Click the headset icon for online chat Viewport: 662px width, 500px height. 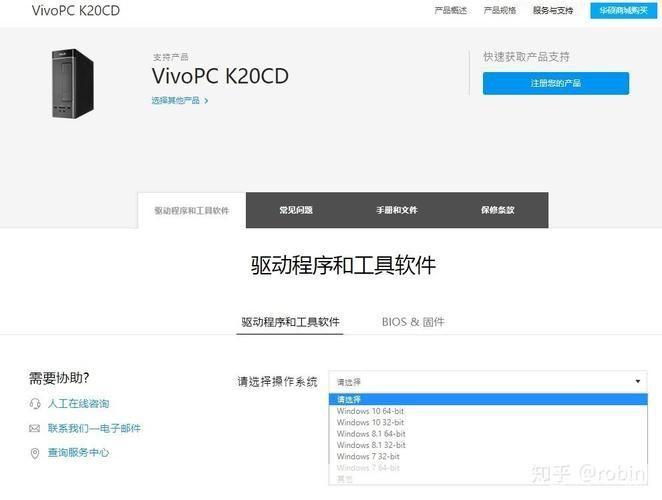tap(35, 404)
